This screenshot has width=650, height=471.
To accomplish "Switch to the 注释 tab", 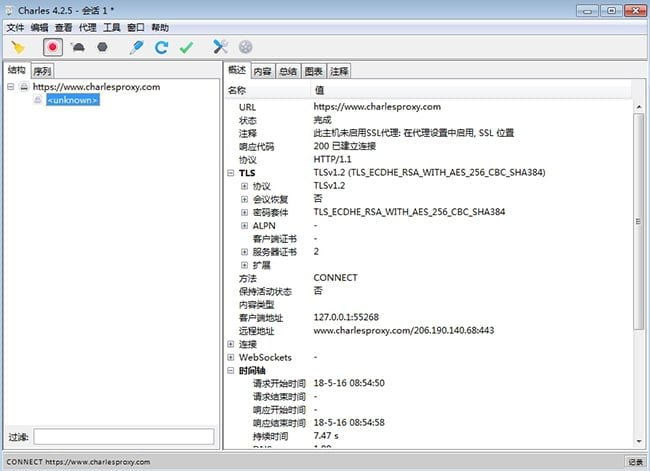I will pyautogui.click(x=339, y=71).
